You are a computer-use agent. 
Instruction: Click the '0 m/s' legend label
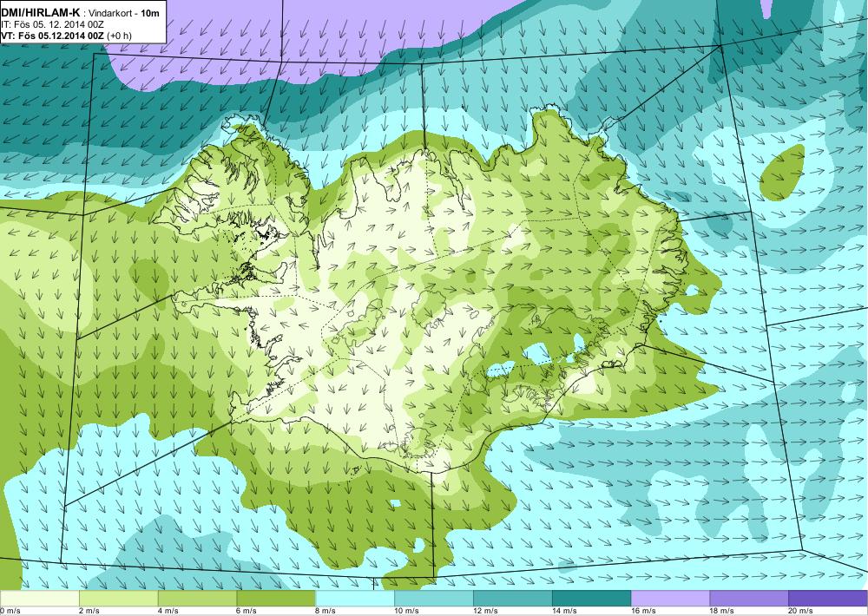pyautogui.click(x=10, y=611)
